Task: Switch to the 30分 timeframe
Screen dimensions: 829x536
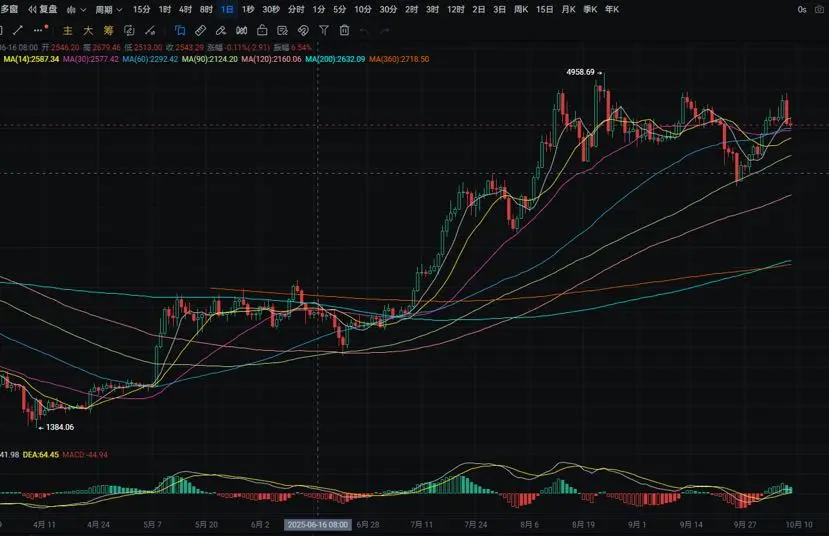Action: click(388, 10)
